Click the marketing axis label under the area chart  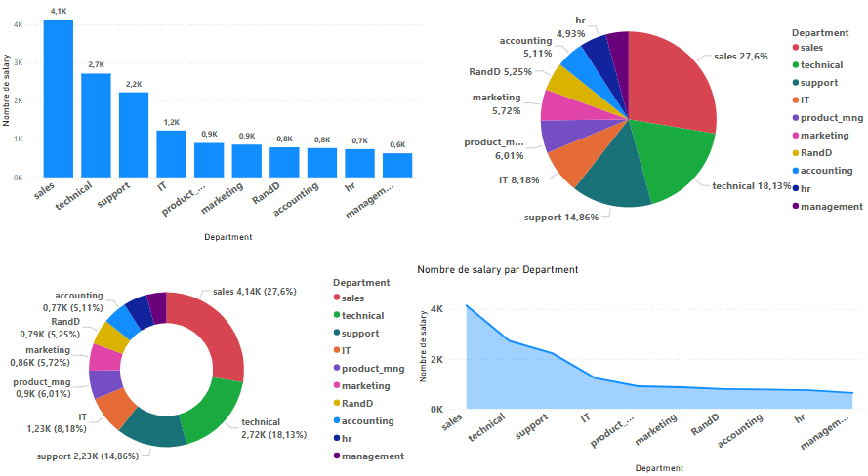tap(656, 430)
